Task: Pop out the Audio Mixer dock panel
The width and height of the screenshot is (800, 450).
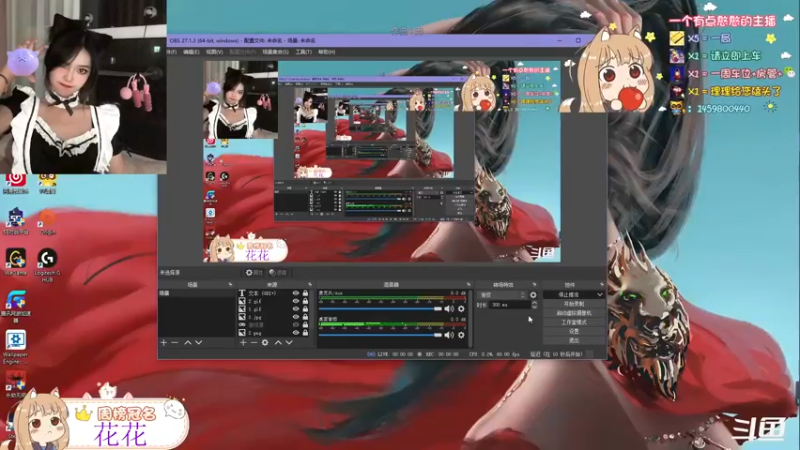Action: pyautogui.click(x=468, y=284)
